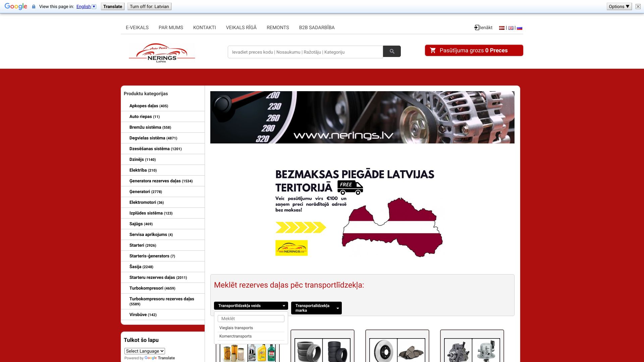Viewport: 644px width, 362px height.
Task: Choose Vieglais transports option
Action: 236,328
